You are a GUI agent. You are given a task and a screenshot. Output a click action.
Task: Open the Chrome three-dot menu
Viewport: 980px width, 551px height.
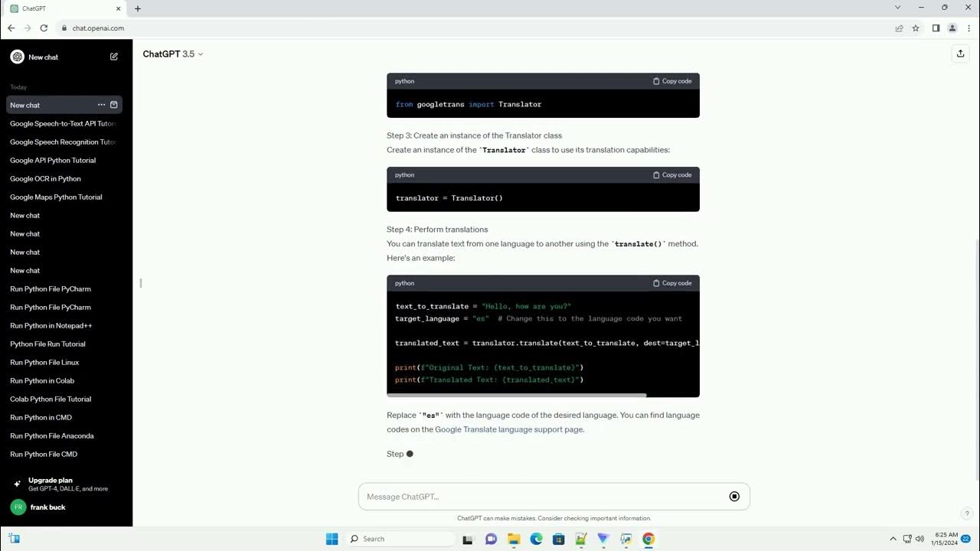(969, 28)
